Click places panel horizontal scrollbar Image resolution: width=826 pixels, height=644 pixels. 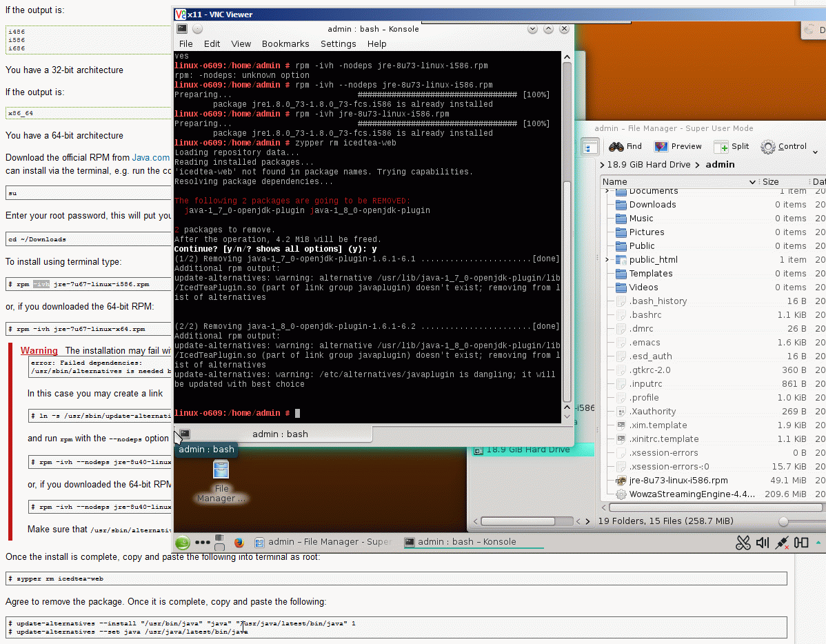pyautogui.click(x=518, y=521)
